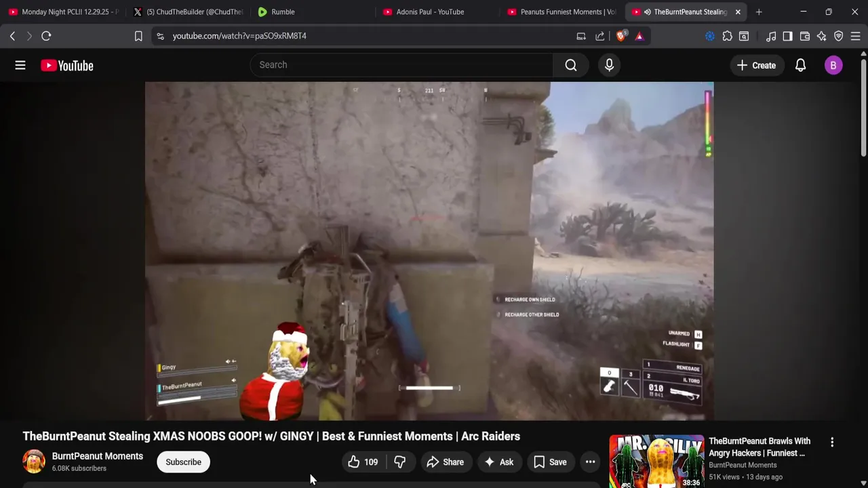Open the YouTube guide hamburger menu
Screen dimensions: 868x488
(x=20, y=65)
